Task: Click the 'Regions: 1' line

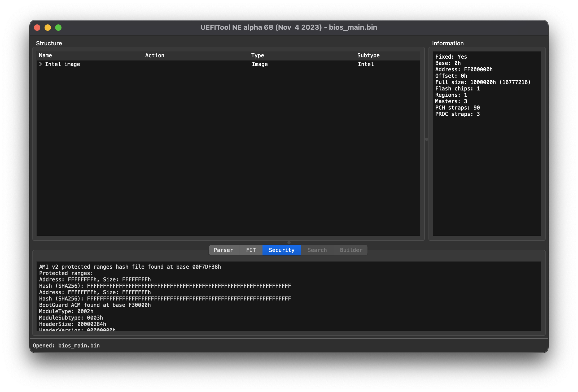Action: (451, 95)
